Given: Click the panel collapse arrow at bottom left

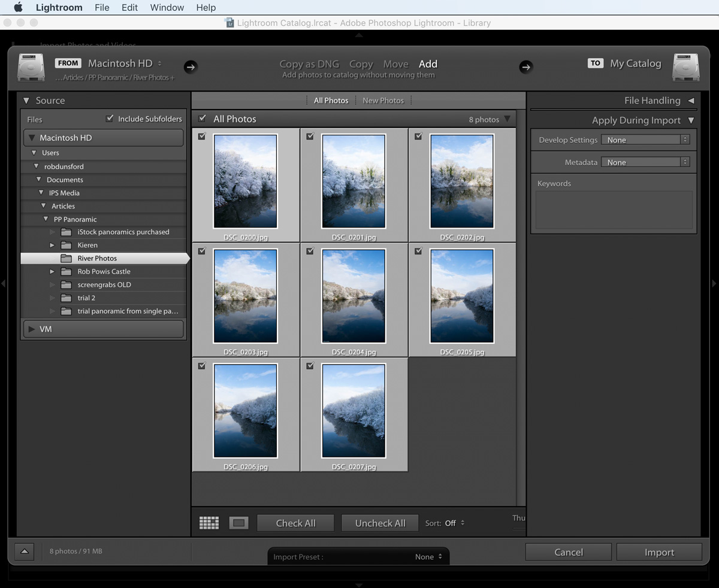Looking at the screenshot, I should pyautogui.click(x=23, y=551).
